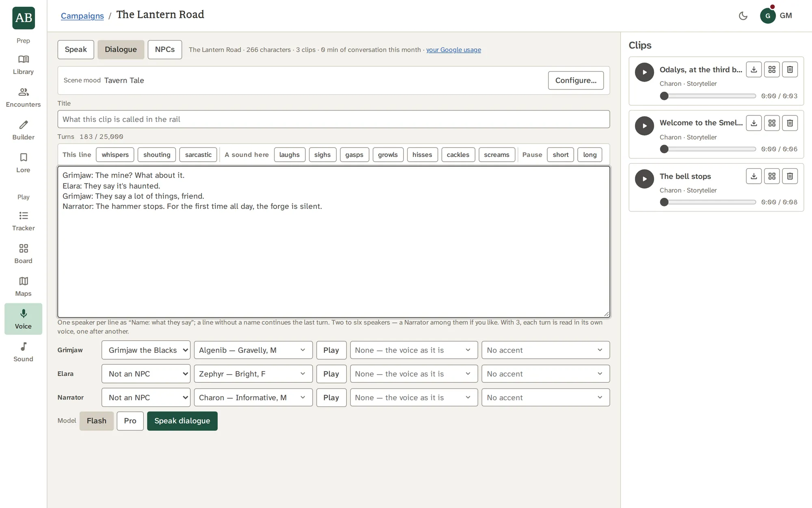Open Grimjaw's Algenib voice dropdown

coord(253,350)
